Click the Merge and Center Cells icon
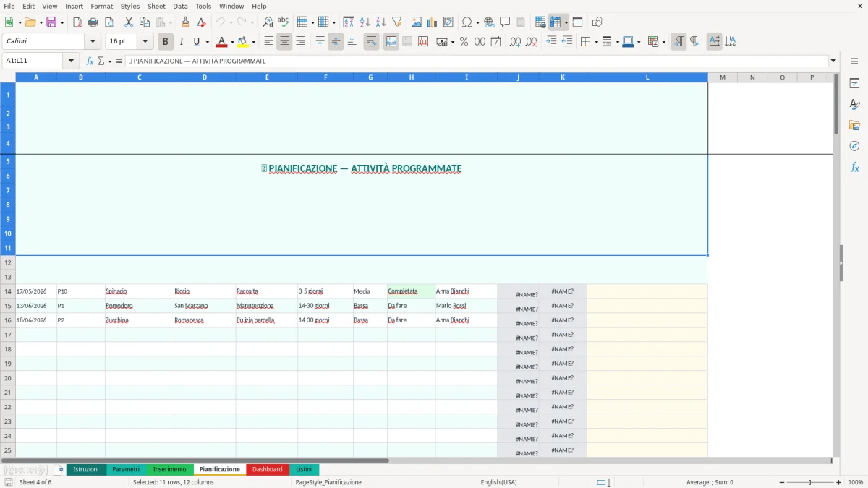 point(391,42)
